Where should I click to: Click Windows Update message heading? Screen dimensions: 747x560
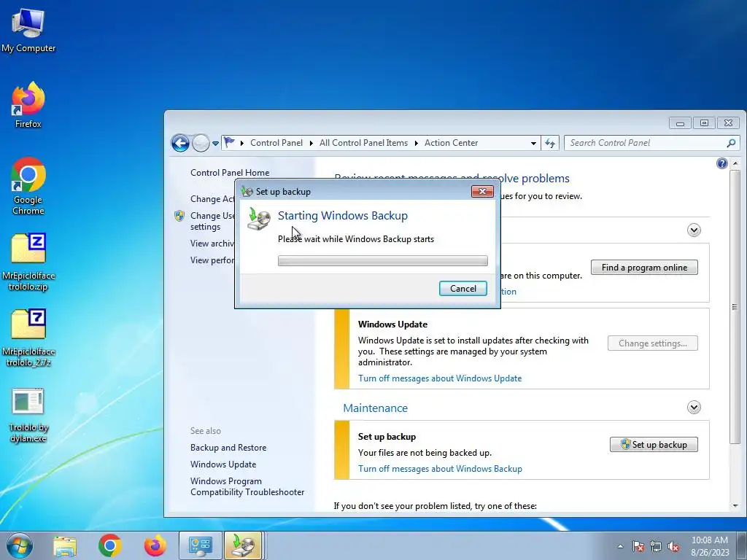click(x=392, y=324)
